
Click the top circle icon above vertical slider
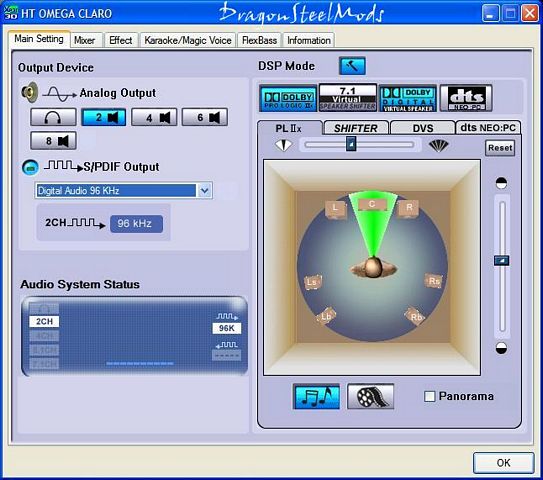(x=501, y=183)
